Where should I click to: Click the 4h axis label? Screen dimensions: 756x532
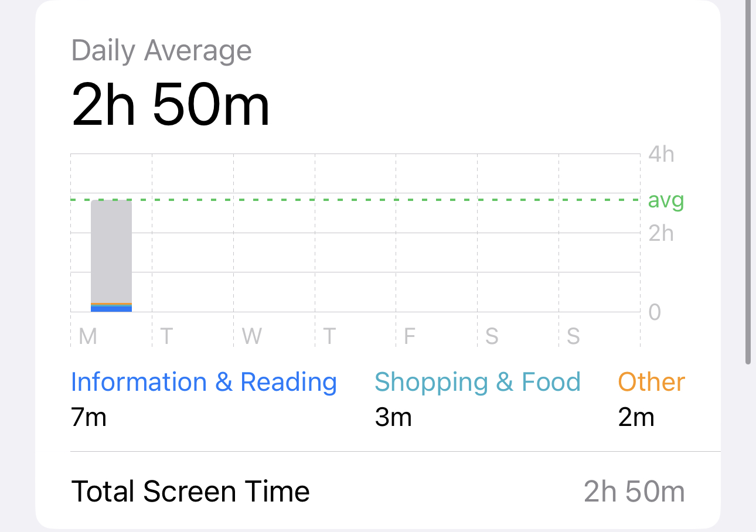(661, 155)
